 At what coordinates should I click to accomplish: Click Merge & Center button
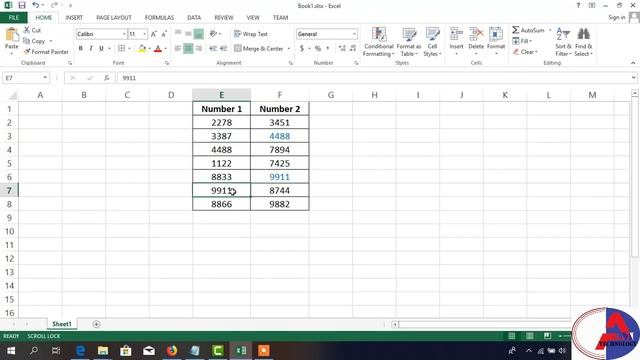click(259, 48)
